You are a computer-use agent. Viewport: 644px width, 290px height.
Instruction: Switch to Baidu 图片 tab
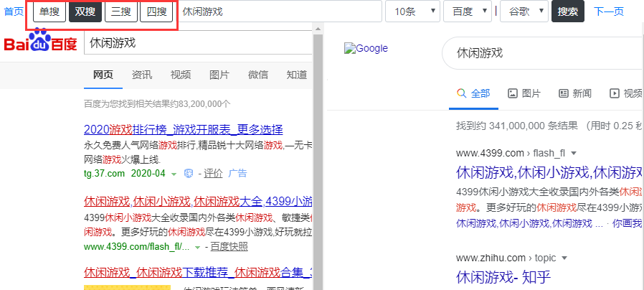pos(219,75)
